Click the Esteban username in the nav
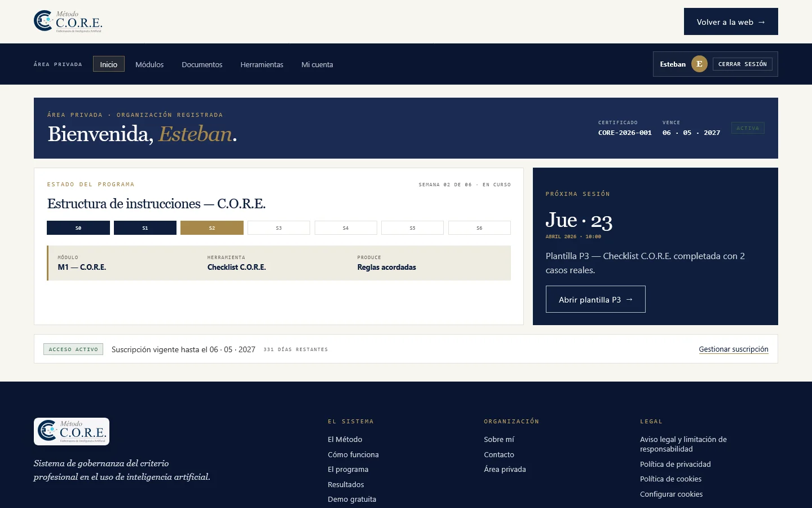Viewport: 812px width, 508px height. click(x=673, y=64)
